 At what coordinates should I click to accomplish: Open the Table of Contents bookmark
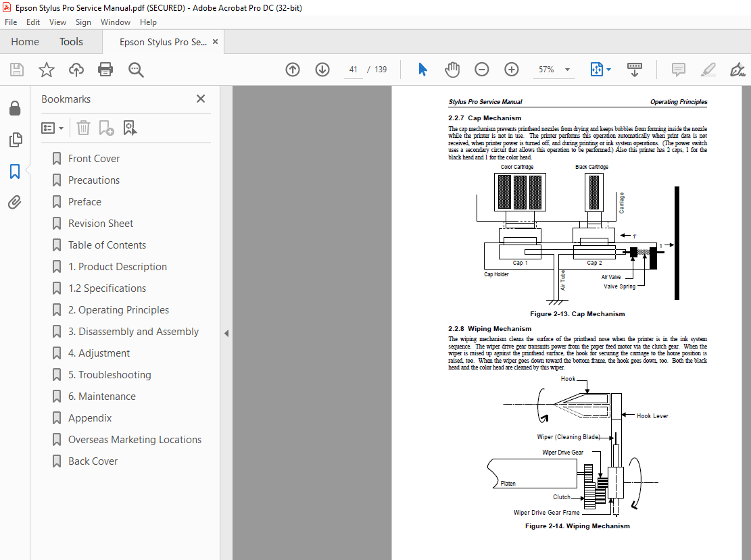pos(107,245)
